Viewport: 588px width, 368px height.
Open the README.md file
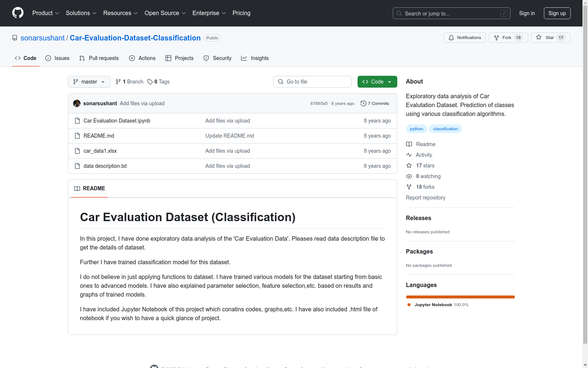(99, 136)
